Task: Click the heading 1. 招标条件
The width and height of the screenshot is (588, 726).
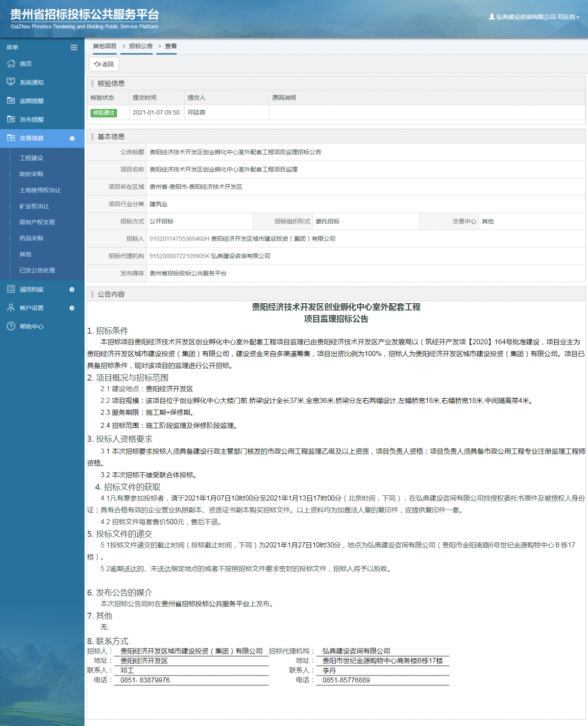Action: pos(108,331)
